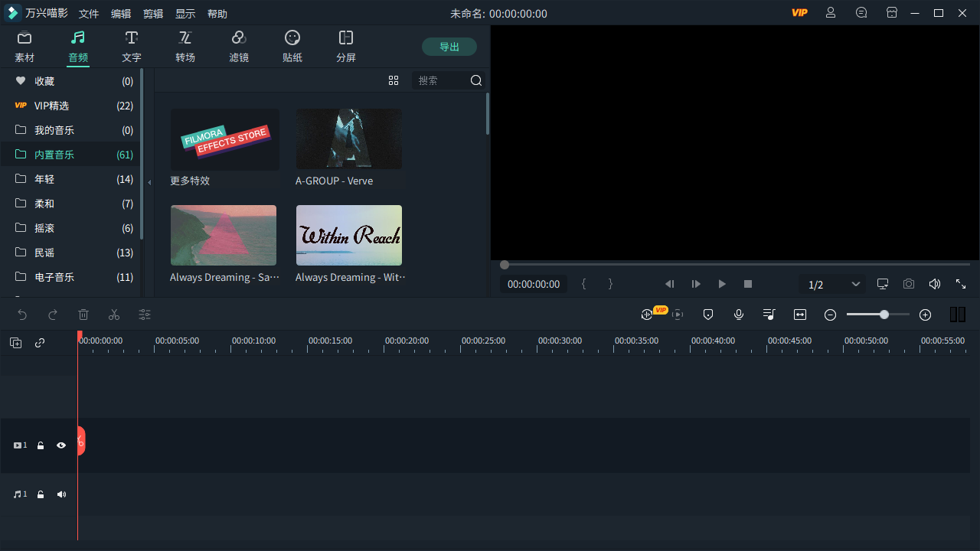Expand the 电子音乐 music folder
The height and width of the screenshot is (551, 980).
coord(54,277)
